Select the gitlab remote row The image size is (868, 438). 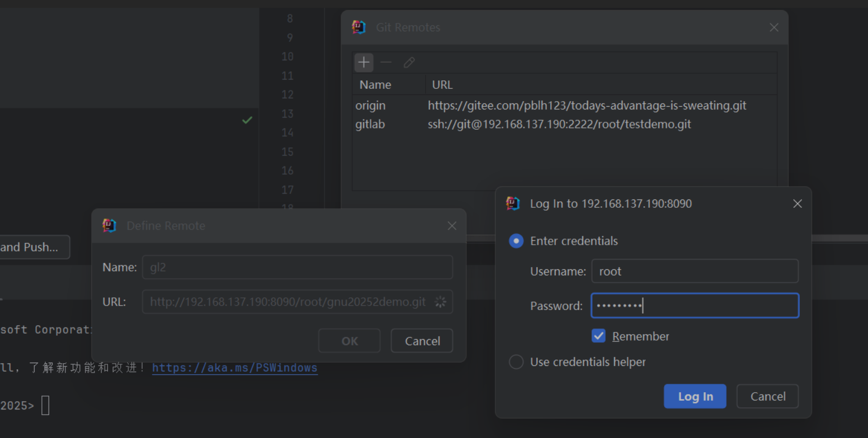(564, 124)
